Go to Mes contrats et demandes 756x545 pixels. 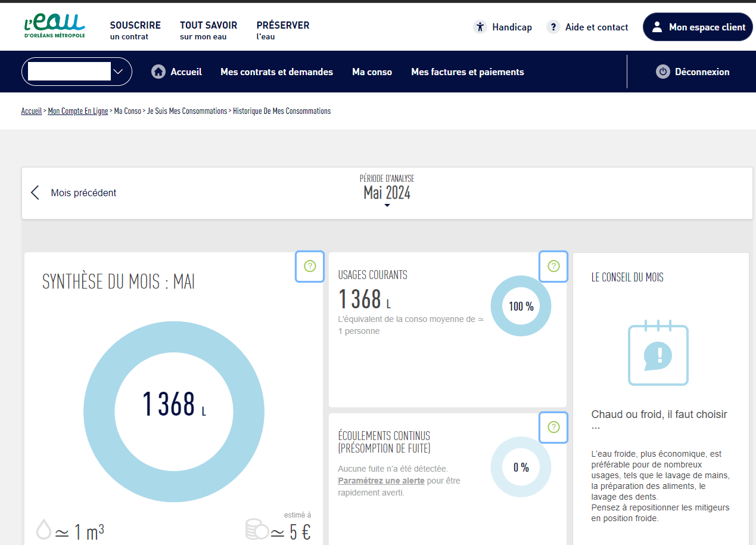point(276,72)
